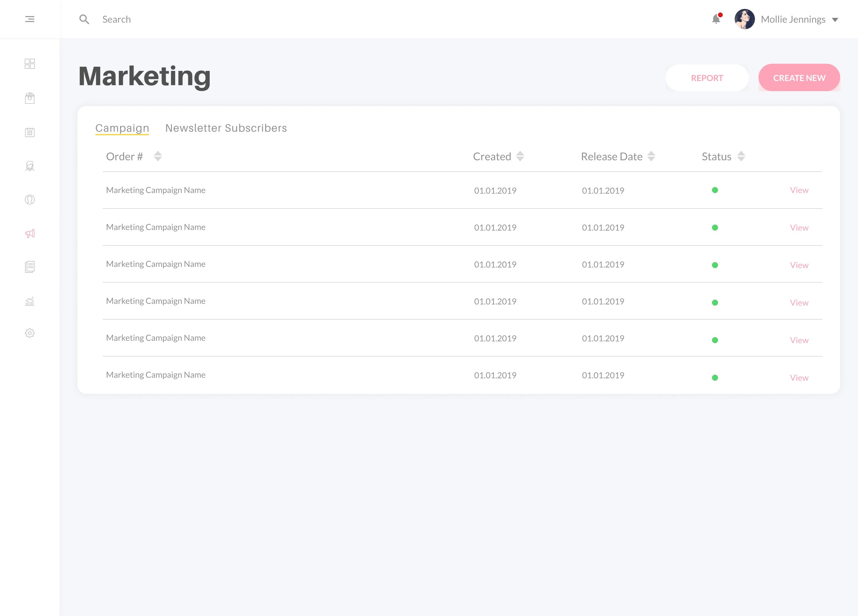The width and height of the screenshot is (858, 616).
Task: Click View link in the second campaign row
Action: (799, 228)
